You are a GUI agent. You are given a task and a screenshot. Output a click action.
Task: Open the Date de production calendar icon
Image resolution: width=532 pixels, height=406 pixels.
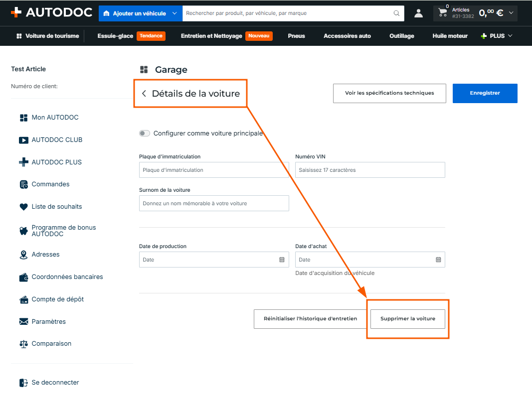282,260
